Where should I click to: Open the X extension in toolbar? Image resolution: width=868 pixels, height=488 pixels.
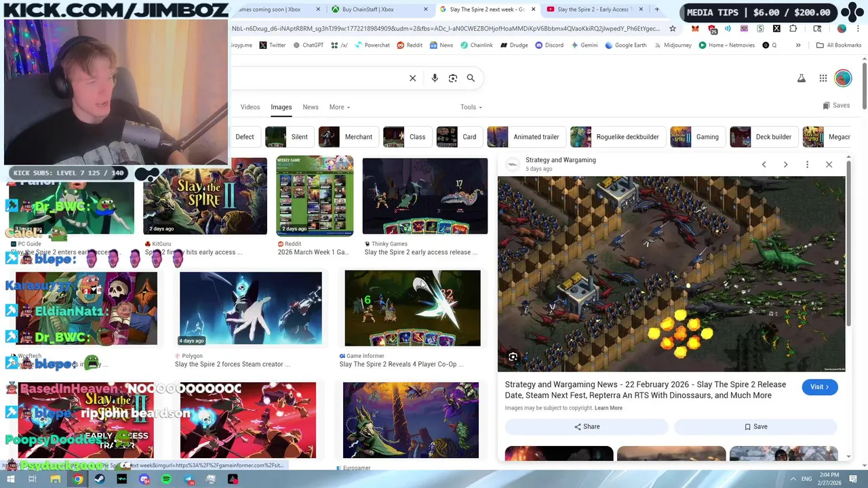[776, 28]
